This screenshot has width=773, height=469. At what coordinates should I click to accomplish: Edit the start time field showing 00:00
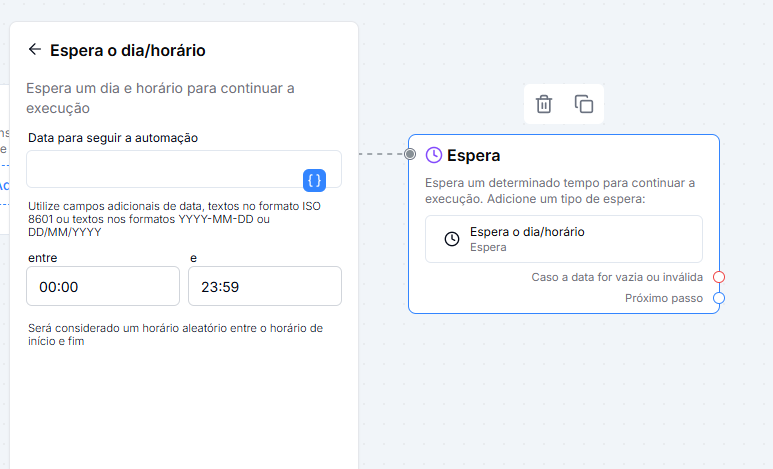click(x=103, y=286)
